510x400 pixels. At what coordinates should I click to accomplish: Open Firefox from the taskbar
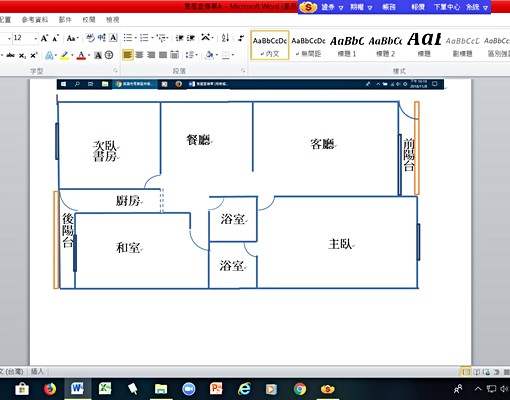click(x=50, y=389)
